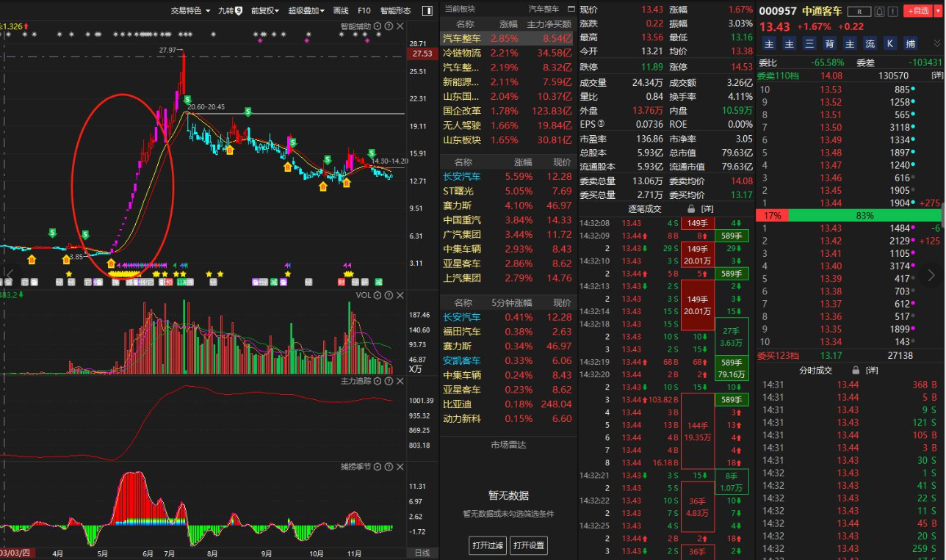This screenshot has width=946, height=560.
Task: Select the 汽车整车 sector row
Action: [x=508, y=38]
